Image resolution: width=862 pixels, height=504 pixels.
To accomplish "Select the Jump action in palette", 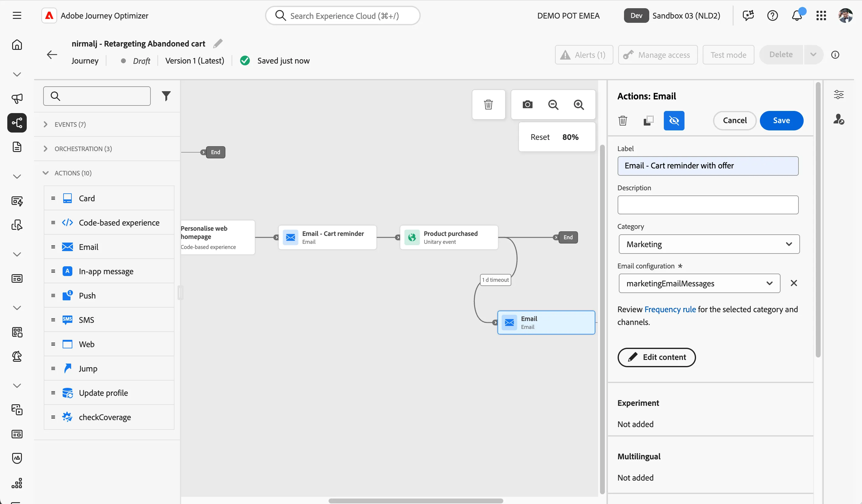I will click(109, 368).
